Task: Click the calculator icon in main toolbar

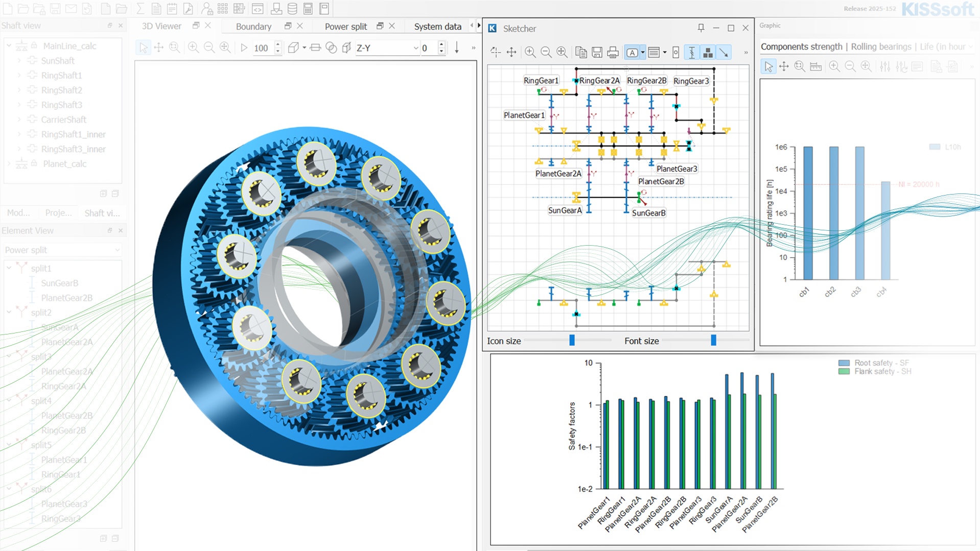Action: point(308,9)
